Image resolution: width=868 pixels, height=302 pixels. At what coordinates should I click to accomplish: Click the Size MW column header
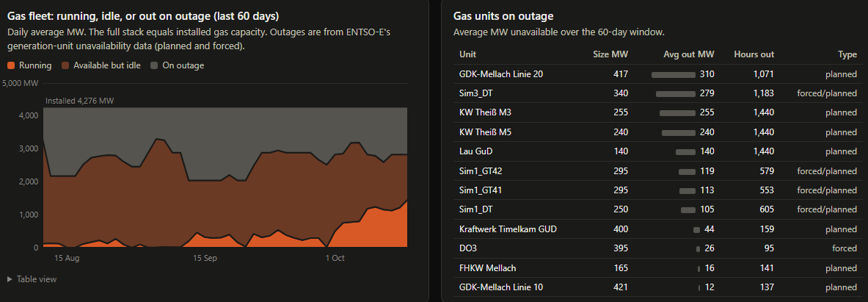(609, 54)
